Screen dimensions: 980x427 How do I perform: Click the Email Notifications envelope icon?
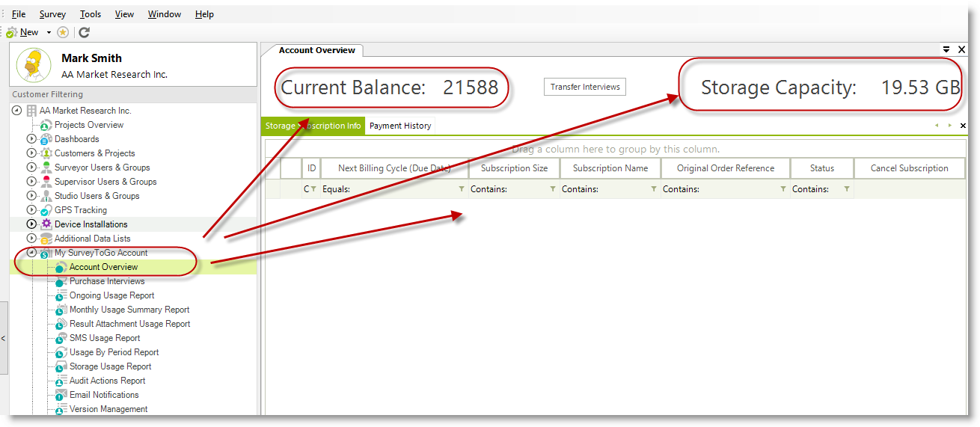point(61,395)
